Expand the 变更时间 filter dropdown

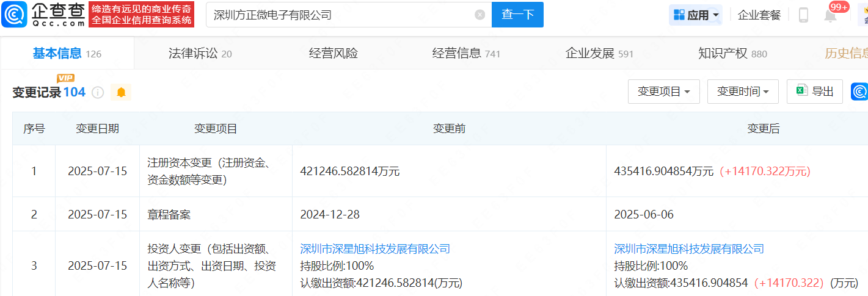click(x=743, y=92)
